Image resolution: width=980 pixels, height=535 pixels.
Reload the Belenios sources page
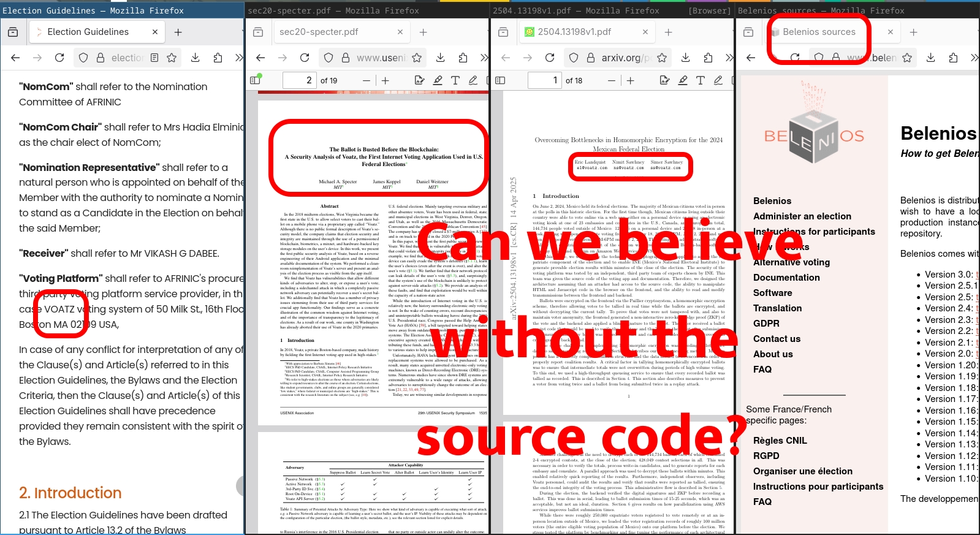[795, 58]
